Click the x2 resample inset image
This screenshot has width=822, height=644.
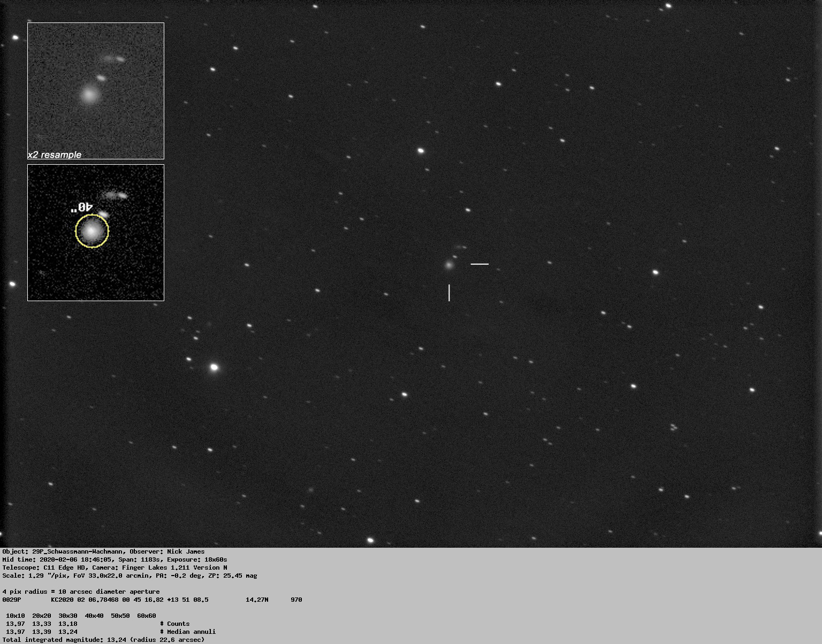(x=96, y=91)
